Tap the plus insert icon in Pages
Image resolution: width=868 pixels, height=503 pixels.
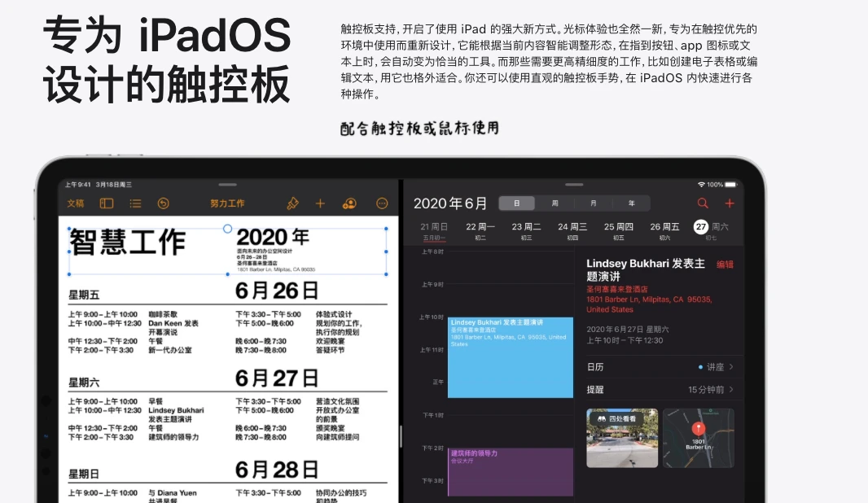click(320, 203)
